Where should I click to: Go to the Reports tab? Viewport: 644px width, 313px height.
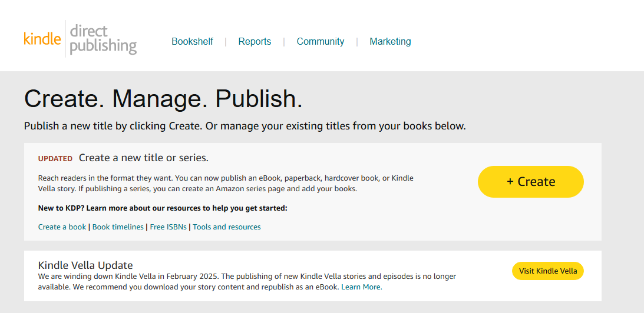coord(255,41)
